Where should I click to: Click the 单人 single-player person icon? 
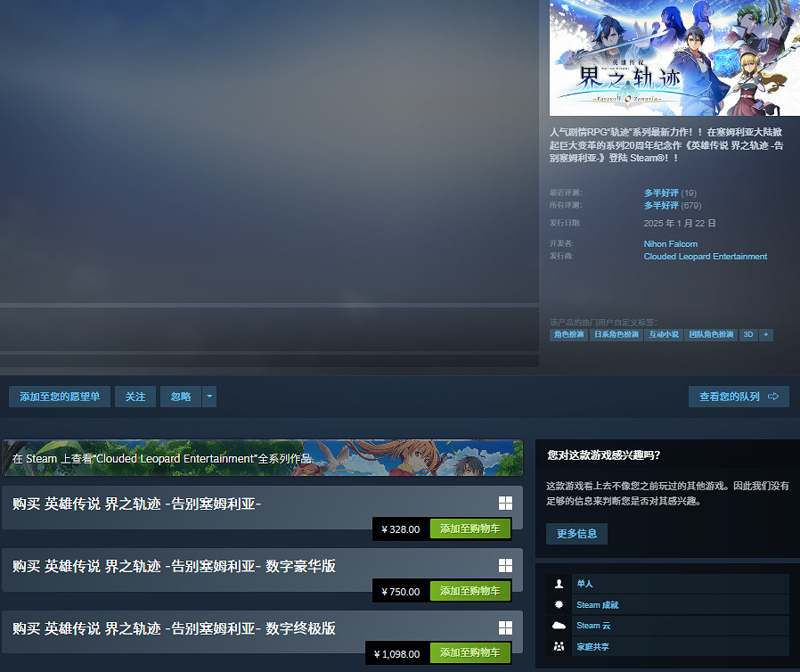(x=559, y=584)
